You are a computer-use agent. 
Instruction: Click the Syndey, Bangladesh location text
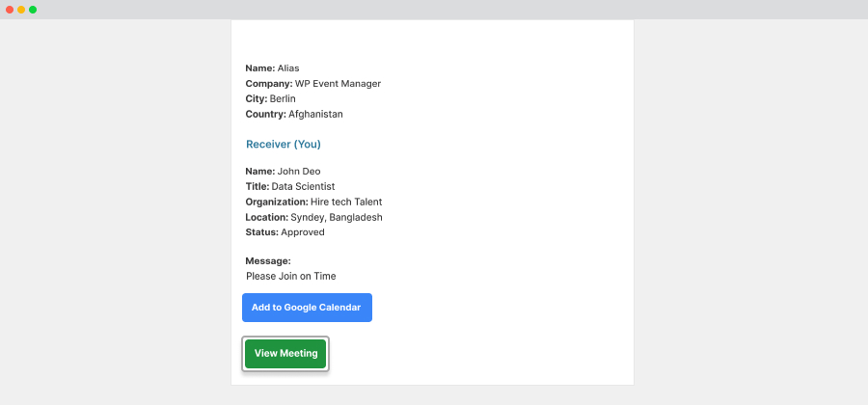pyautogui.click(x=337, y=217)
